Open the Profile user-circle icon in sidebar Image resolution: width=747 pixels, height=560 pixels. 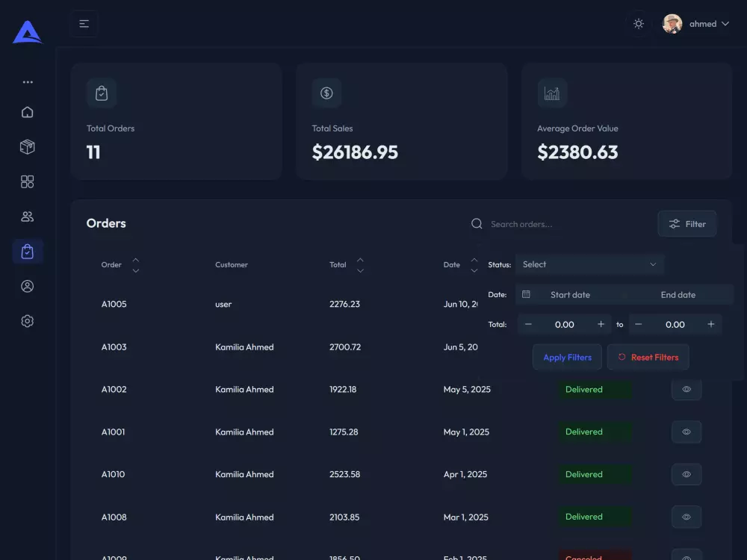[x=28, y=286]
